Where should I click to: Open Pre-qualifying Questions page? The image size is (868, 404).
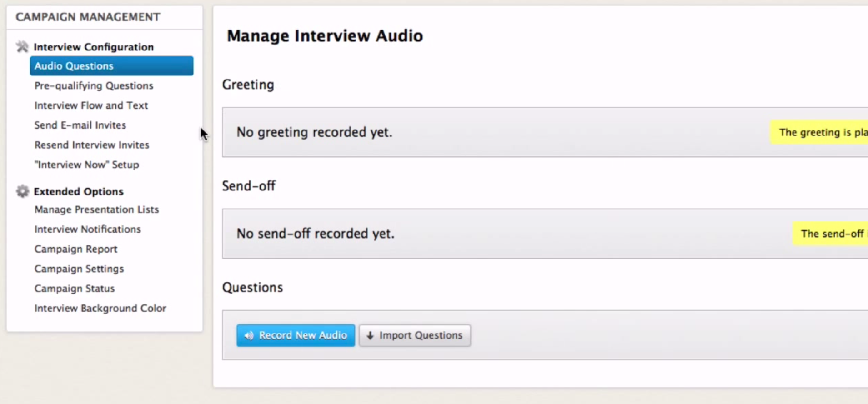[x=94, y=85]
